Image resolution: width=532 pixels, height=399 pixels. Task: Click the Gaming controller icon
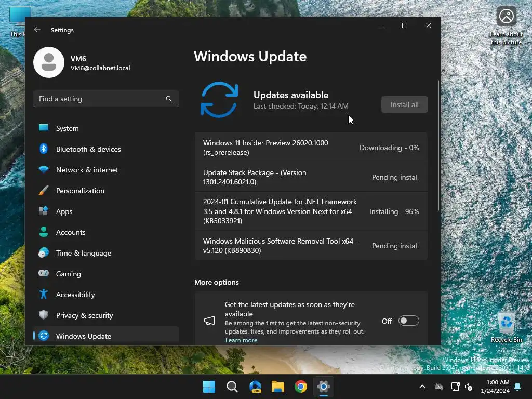pyautogui.click(x=44, y=273)
